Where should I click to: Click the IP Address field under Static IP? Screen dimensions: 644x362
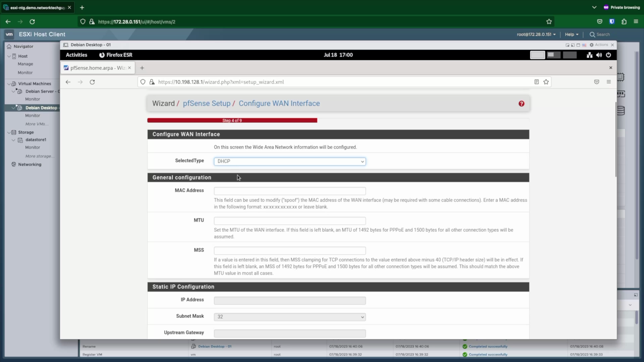point(290,301)
